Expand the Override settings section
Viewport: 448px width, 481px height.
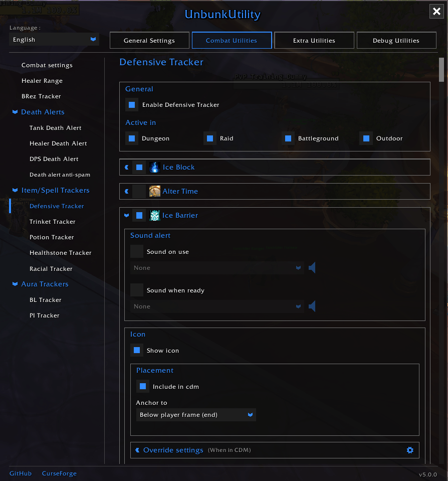137,450
